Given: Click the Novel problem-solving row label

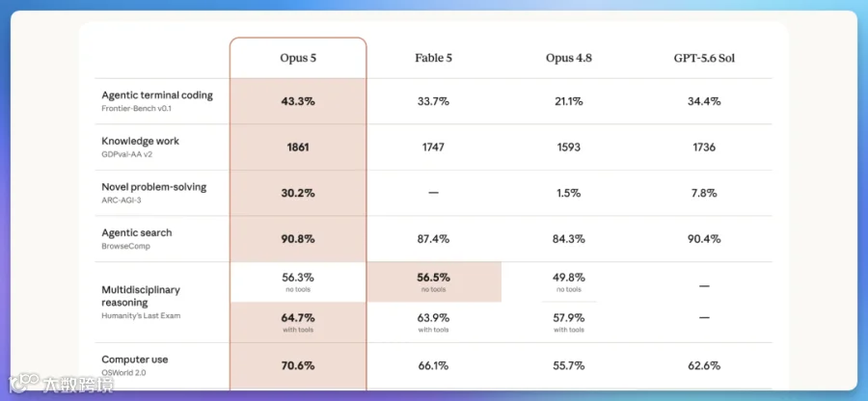Looking at the screenshot, I should click(154, 187).
